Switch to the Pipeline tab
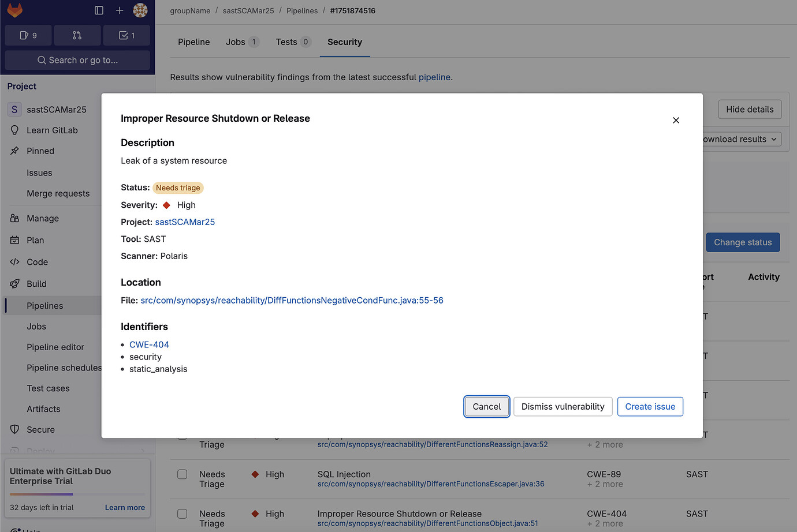The width and height of the screenshot is (797, 532). [x=194, y=42]
